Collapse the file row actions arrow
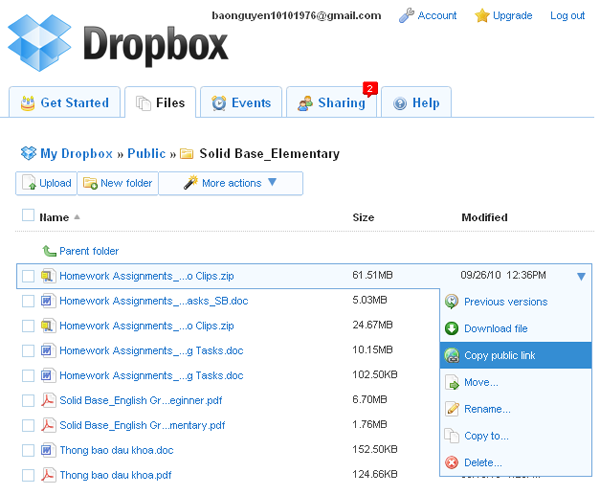The height and width of the screenshot is (495, 600). coord(581,276)
